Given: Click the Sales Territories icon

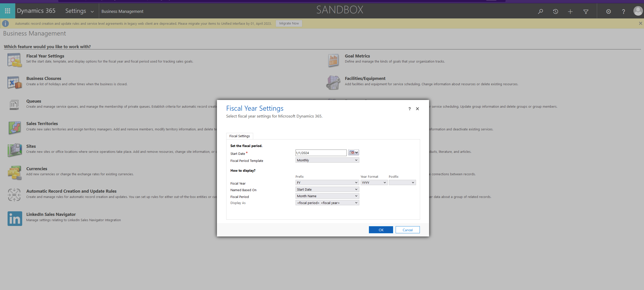Looking at the screenshot, I should point(15,128).
